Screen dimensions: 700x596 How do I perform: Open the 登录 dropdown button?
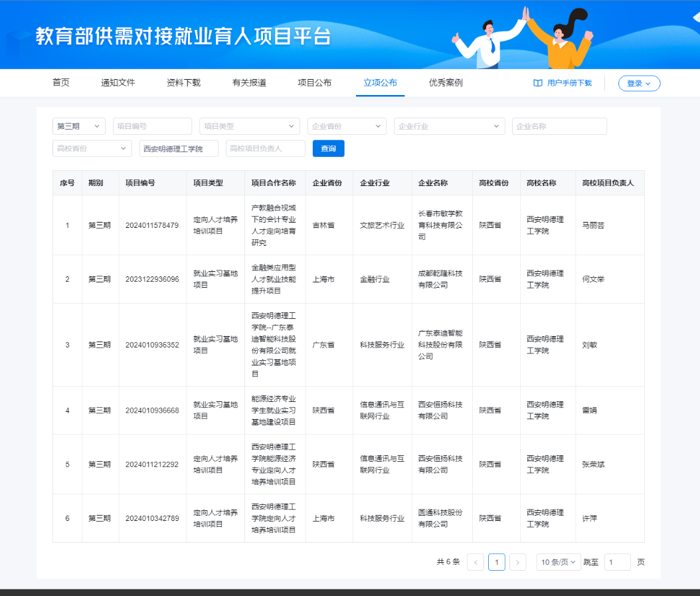point(639,83)
